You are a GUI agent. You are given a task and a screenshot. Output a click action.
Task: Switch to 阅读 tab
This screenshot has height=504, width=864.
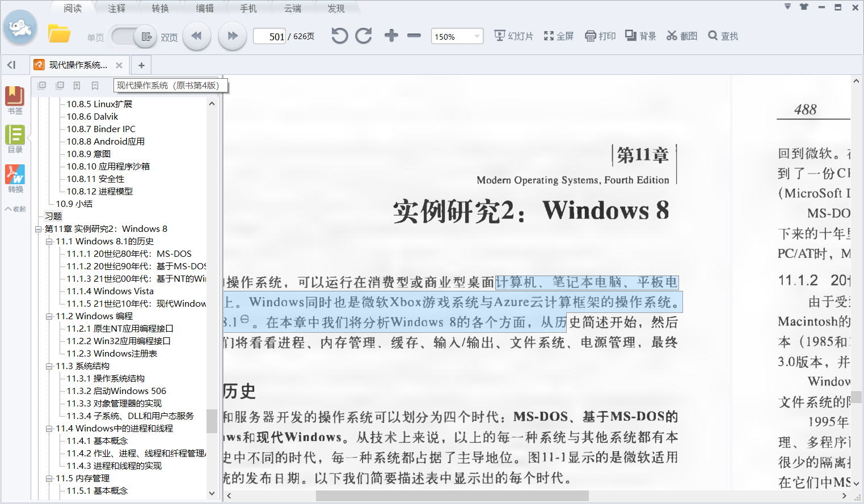click(x=73, y=8)
